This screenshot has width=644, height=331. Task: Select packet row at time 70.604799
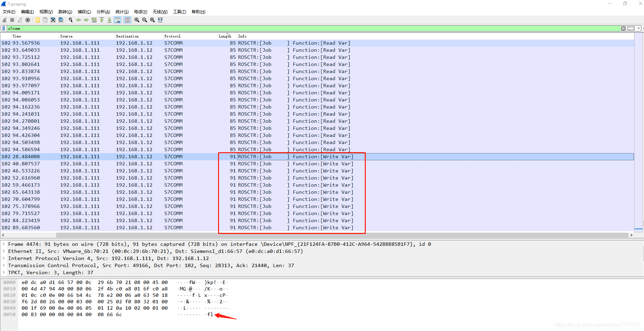pos(317,199)
